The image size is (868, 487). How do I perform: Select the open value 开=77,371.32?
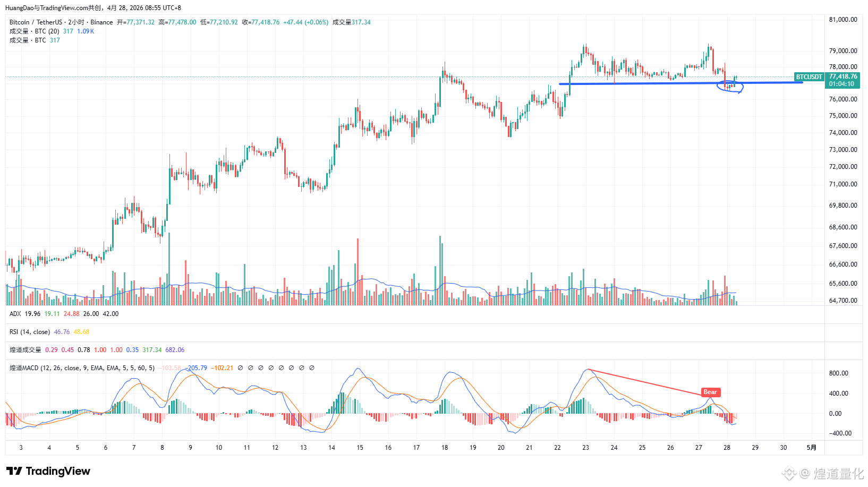click(x=136, y=22)
